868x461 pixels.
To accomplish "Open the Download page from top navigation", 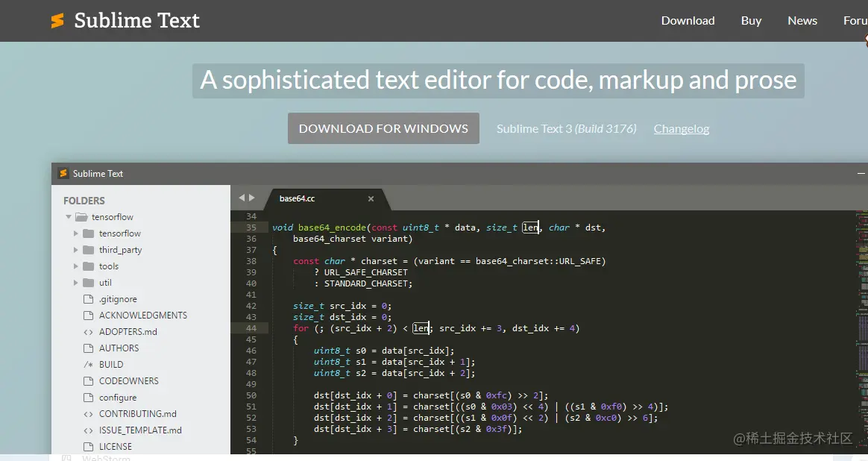I will click(688, 20).
